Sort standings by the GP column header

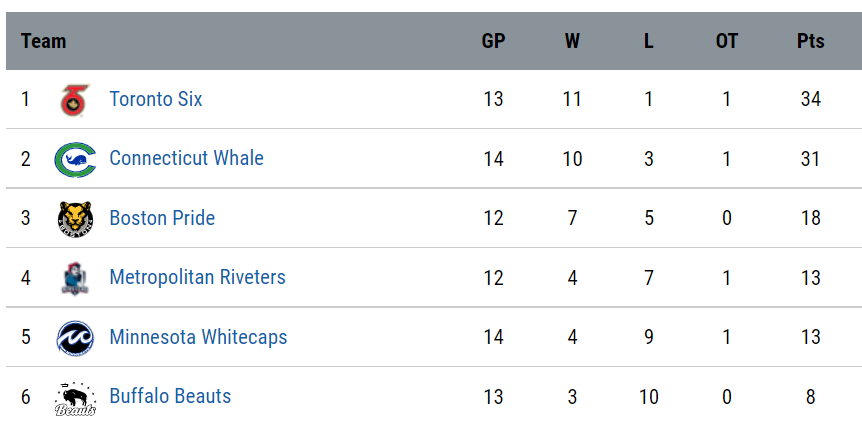493,41
